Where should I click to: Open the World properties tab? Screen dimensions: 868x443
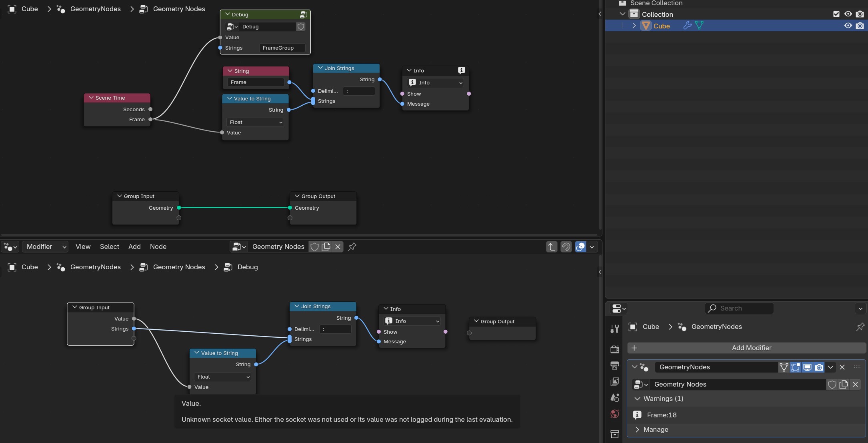(x=615, y=413)
